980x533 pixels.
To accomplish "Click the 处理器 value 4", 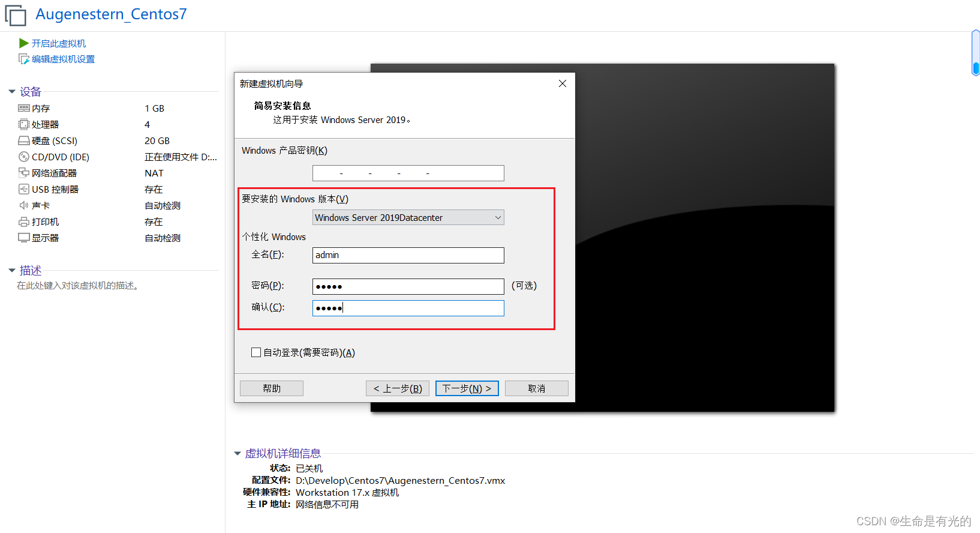I will tap(147, 124).
